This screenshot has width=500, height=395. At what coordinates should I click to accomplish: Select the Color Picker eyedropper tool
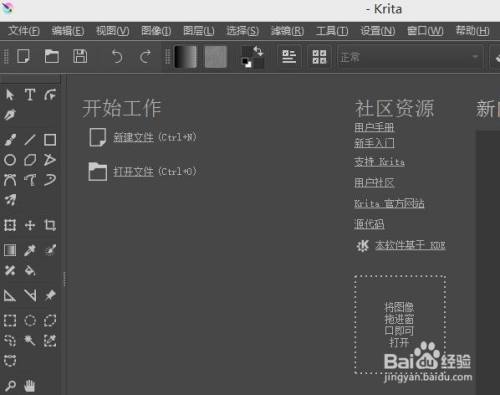click(x=30, y=250)
